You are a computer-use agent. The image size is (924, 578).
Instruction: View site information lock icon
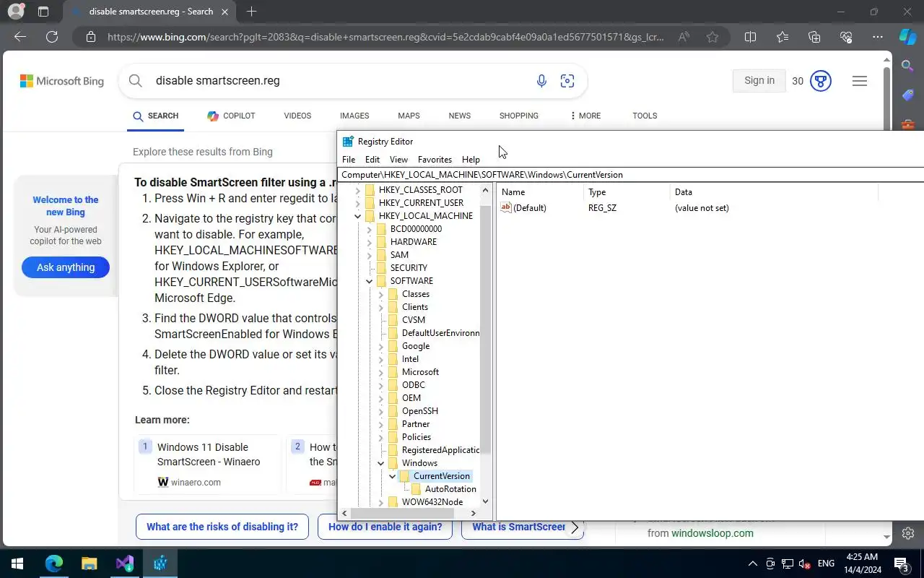click(x=90, y=37)
